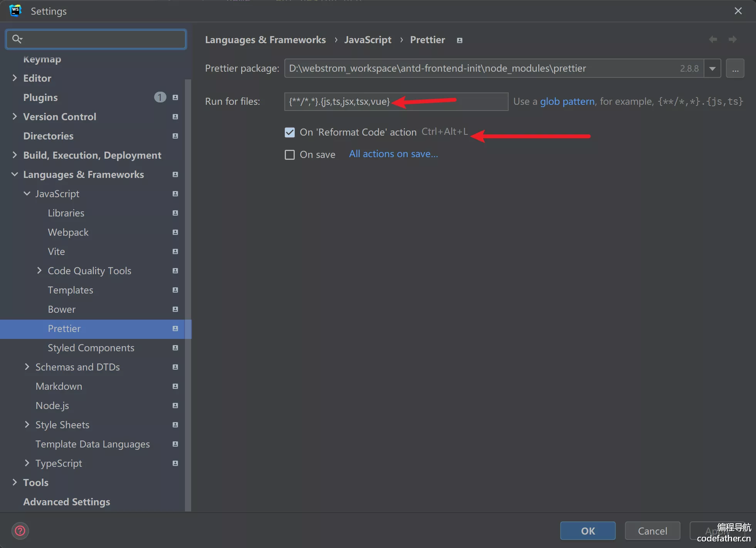Click the Run for files pattern field
This screenshot has height=548, width=756.
click(396, 102)
